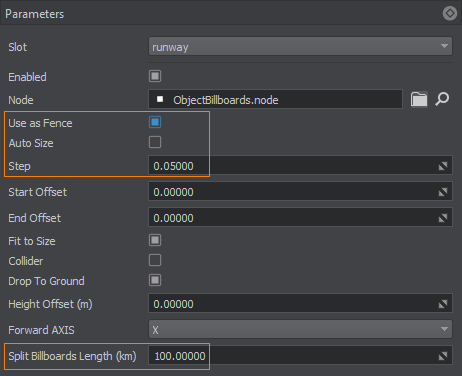Click the arrow icon in Step field
Image resolution: width=462 pixels, height=376 pixels.
443,166
